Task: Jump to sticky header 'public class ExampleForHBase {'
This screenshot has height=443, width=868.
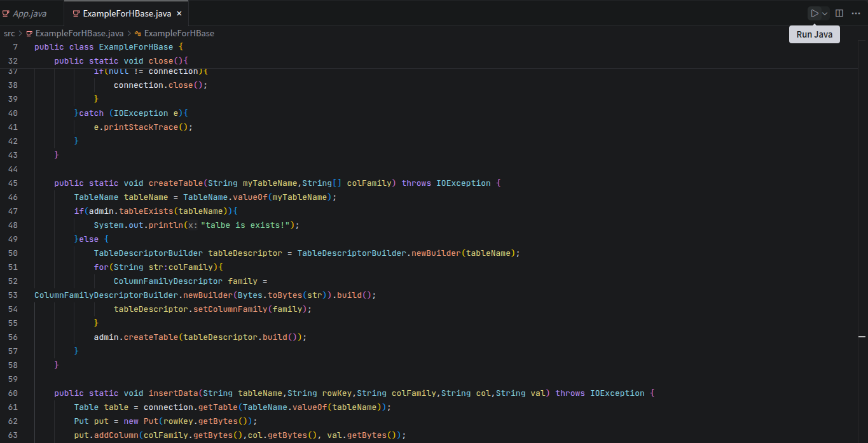Action: [x=109, y=47]
